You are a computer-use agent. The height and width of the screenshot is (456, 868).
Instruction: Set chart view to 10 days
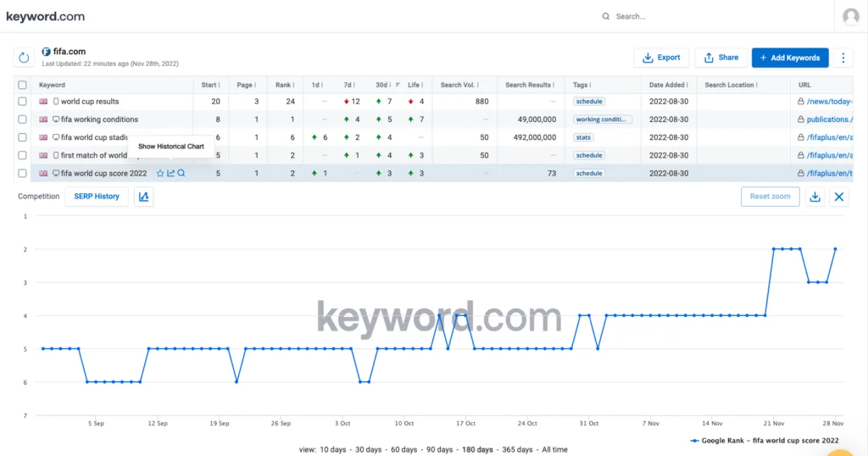332,449
